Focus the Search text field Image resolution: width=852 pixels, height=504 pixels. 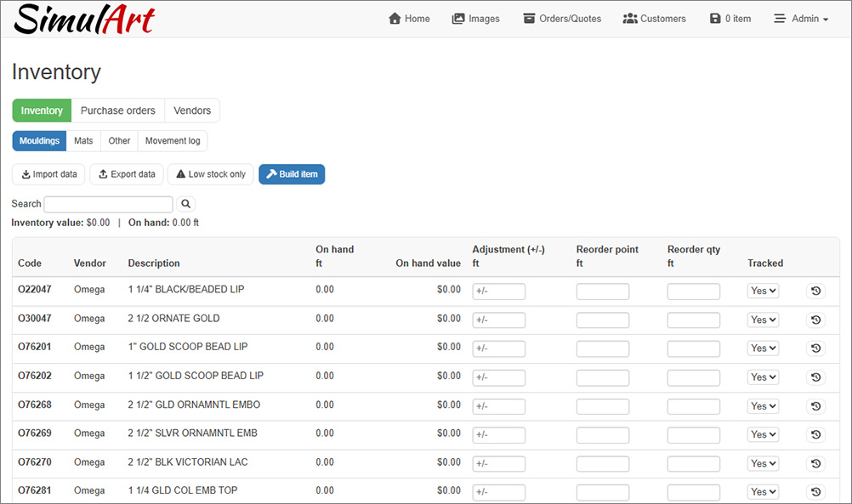click(109, 204)
